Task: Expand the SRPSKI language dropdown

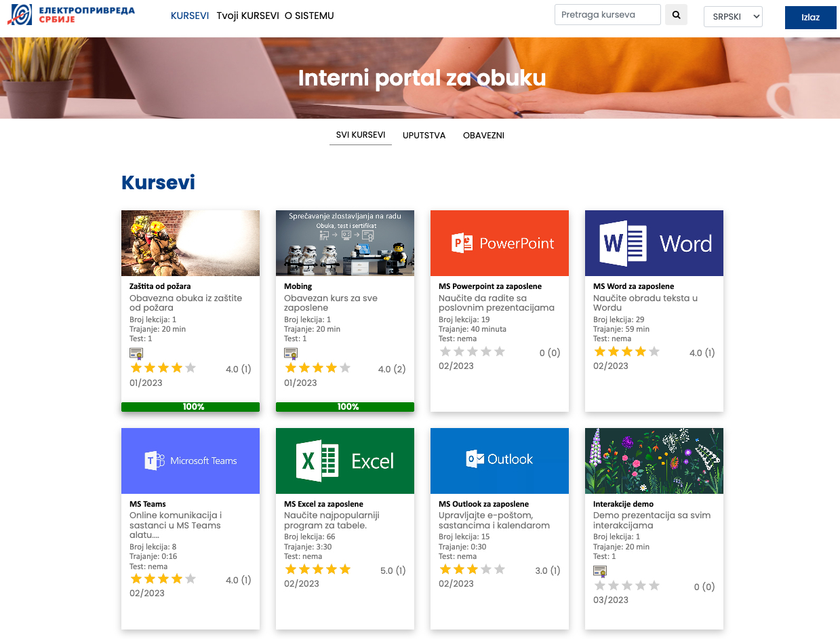Action: pos(733,17)
